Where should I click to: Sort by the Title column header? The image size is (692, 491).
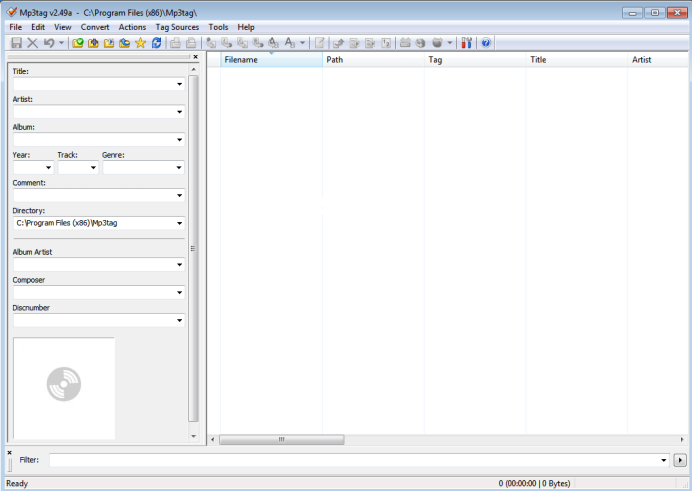tap(577, 60)
